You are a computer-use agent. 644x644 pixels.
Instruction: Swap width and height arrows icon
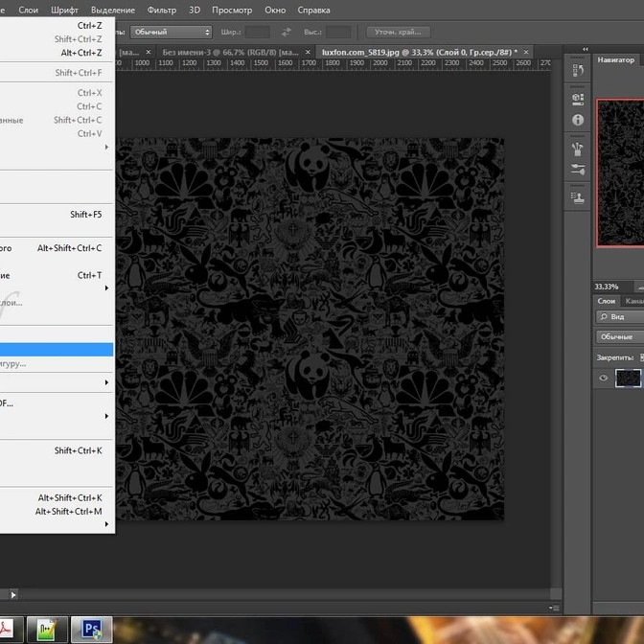[287, 32]
